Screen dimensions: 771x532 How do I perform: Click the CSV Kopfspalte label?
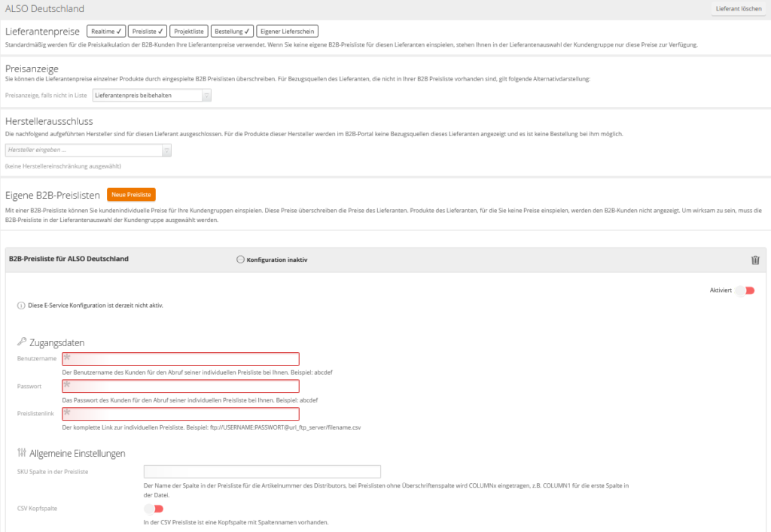coord(38,509)
